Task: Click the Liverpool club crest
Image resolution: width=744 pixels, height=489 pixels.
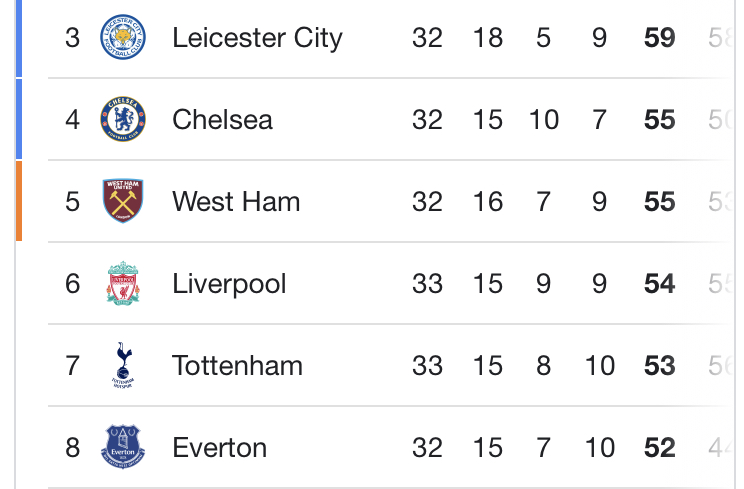Action: pyautogui.click(x=123, y=284)
